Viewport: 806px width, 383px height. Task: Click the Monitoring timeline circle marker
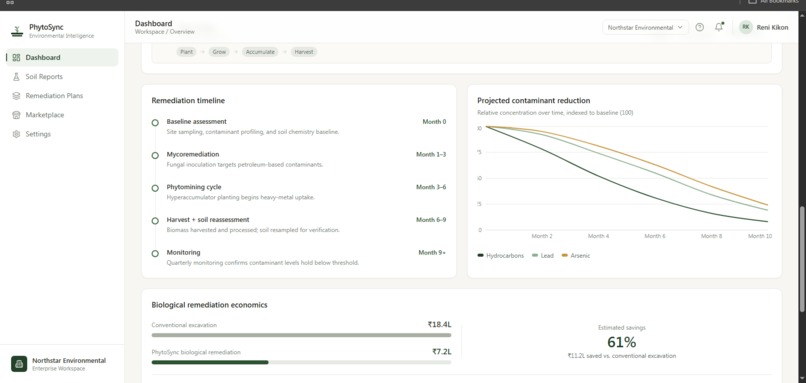(x=155, y=253)
